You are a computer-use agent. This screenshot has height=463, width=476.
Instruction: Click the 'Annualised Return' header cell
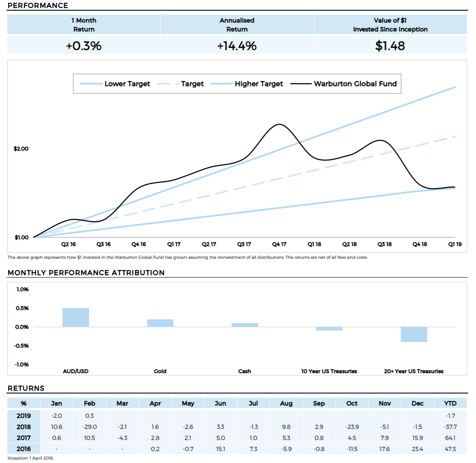[237, 25]
